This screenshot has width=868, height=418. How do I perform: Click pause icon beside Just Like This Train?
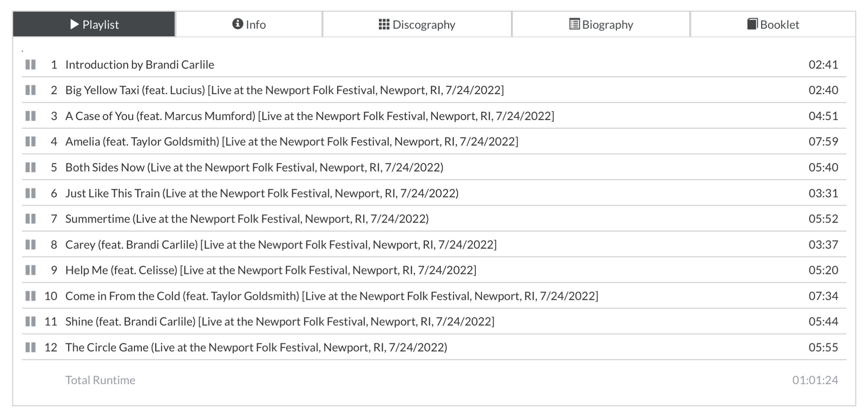point(31,193)
